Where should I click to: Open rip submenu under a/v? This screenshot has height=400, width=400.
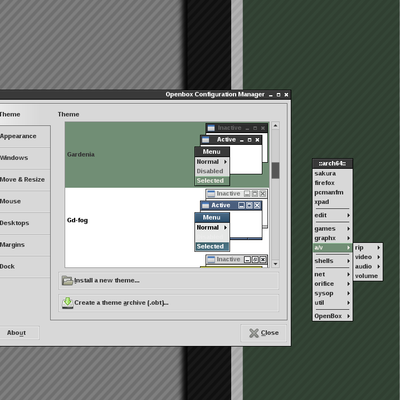coord(368,248)
